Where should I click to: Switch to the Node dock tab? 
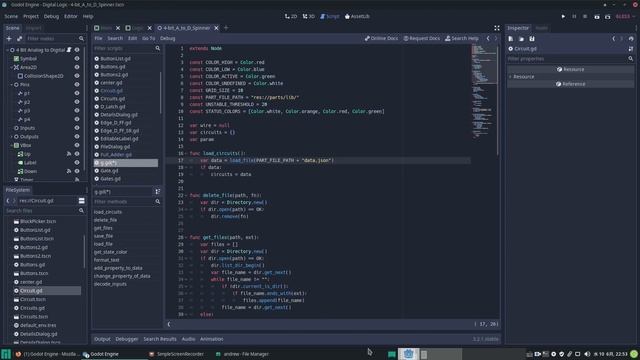pos(541,28)
